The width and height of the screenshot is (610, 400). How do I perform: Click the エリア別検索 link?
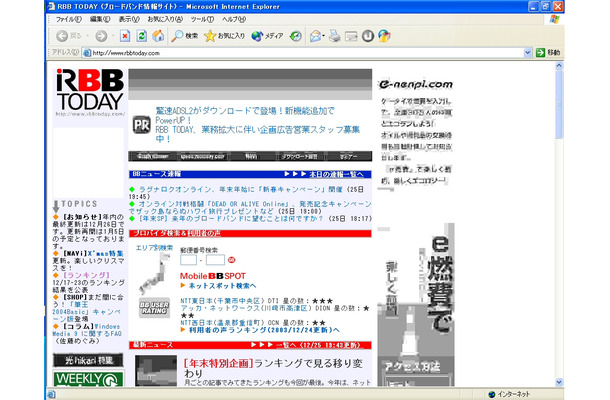pyautogui.click(x=154, y=248)
